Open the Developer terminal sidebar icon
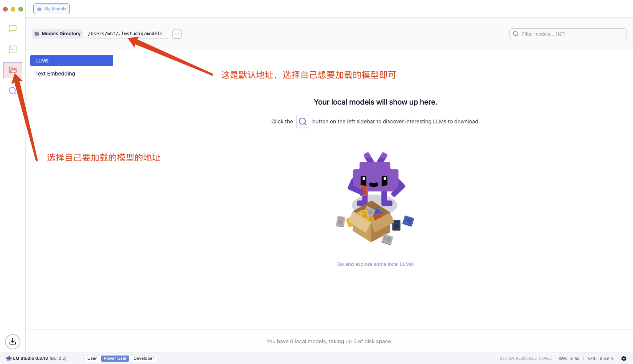 tap(13, 49)
